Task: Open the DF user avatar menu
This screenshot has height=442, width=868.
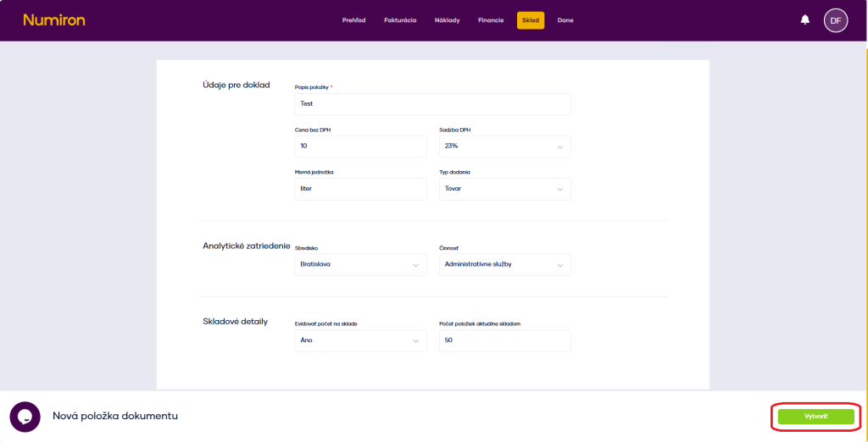Action: [x=835, y=20]
